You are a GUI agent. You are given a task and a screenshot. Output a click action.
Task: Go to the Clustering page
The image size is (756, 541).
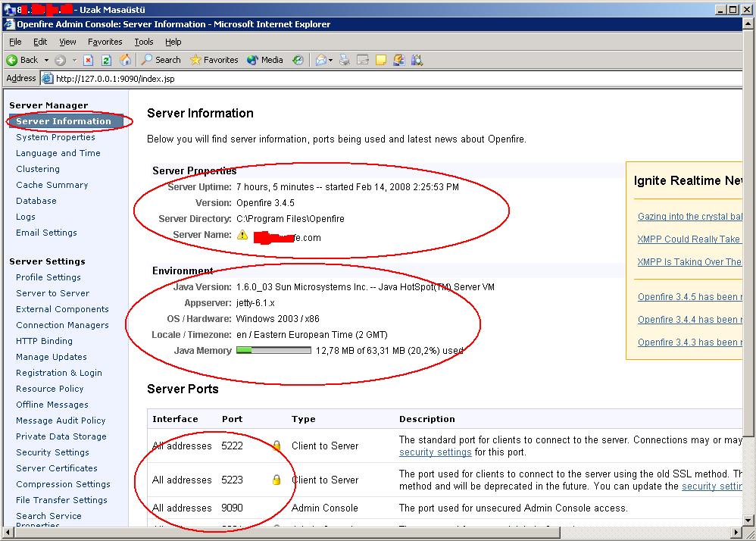[x=38, y=169]
